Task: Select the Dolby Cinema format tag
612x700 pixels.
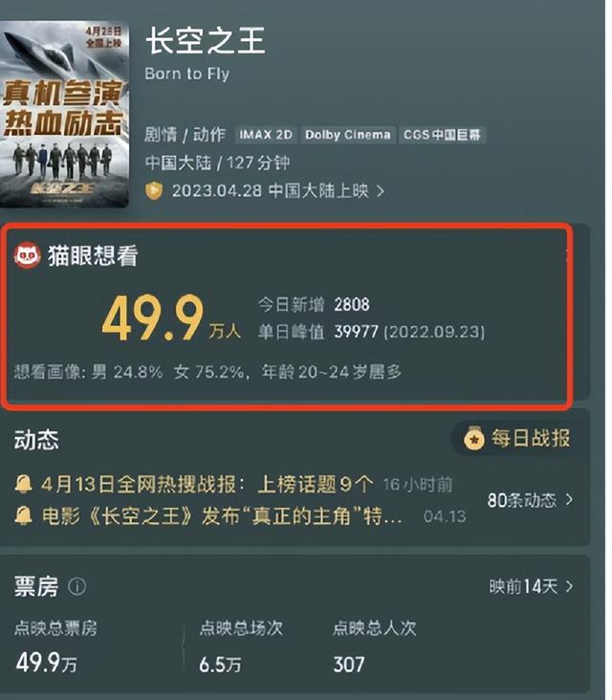Action: click(348, 135)
